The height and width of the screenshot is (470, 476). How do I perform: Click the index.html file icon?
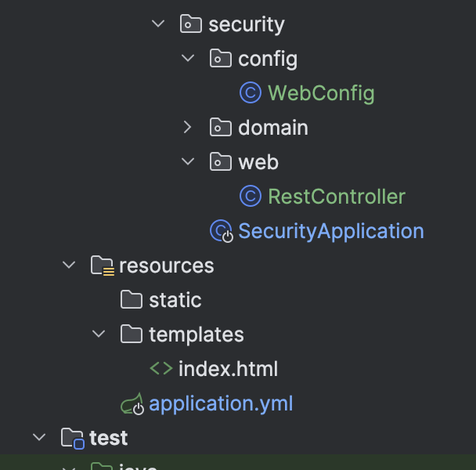160,369
